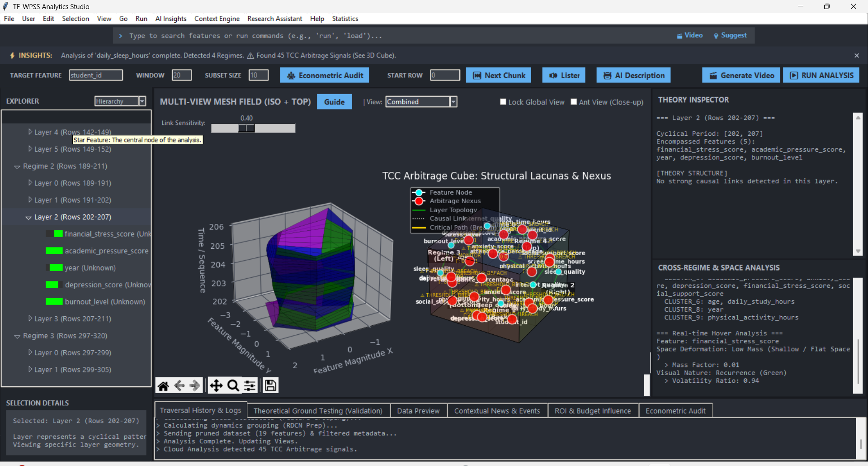Reset plot with Home toolbar icon
868x466 pixels.
[x=163, y=385]
